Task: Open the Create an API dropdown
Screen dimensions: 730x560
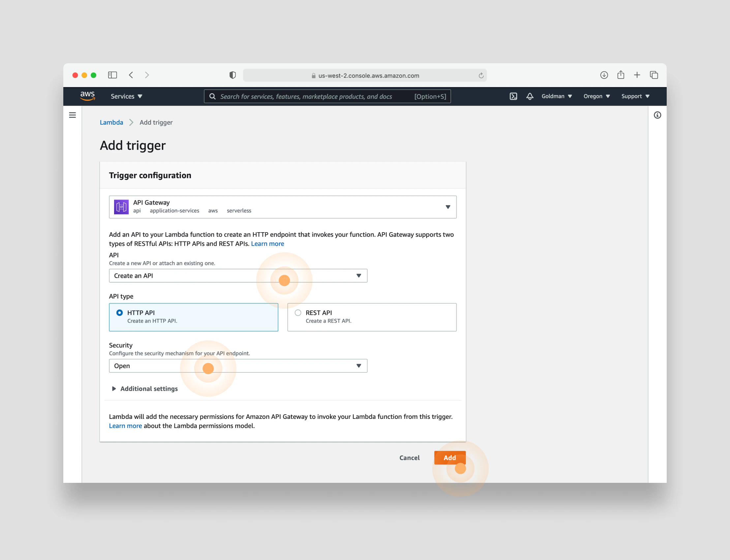Action: click(238, 276)
